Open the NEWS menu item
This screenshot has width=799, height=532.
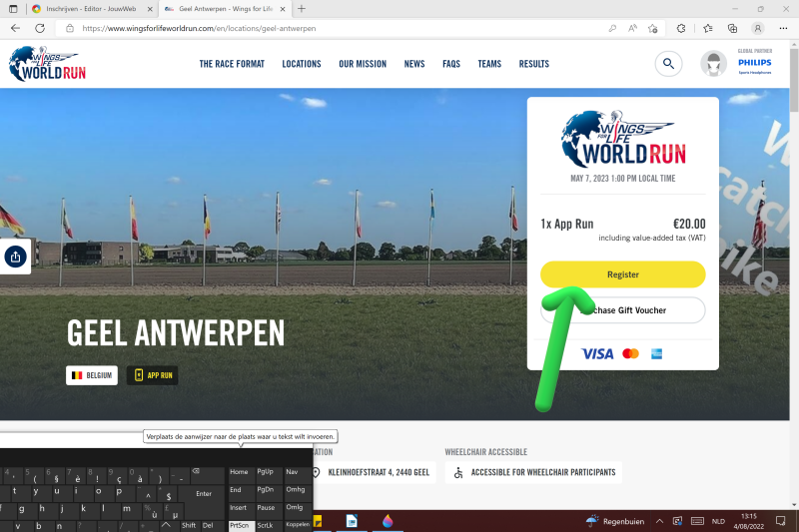(414, 64)
